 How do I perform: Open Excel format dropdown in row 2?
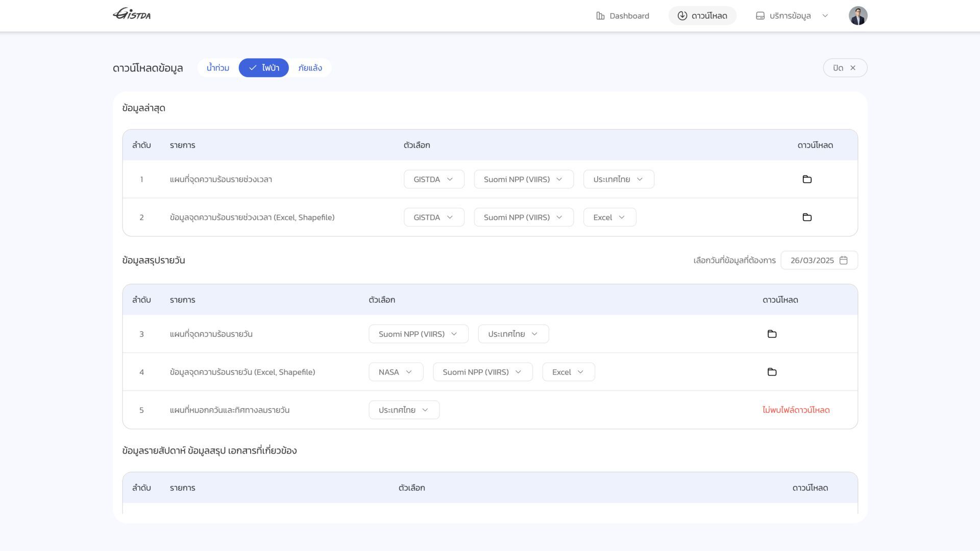(x=609, y=217)
